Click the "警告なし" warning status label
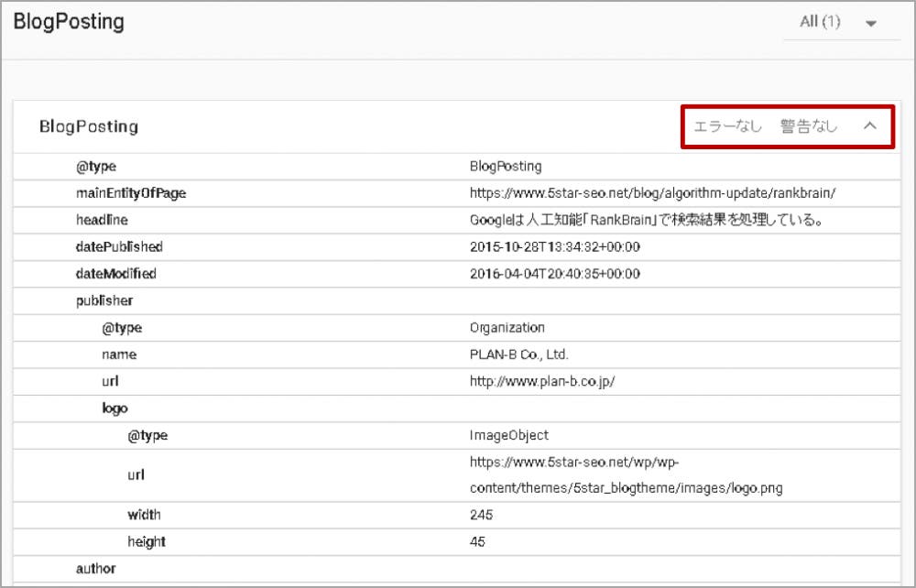This screenshot has width=916, height=588. [x=809, y=126]
